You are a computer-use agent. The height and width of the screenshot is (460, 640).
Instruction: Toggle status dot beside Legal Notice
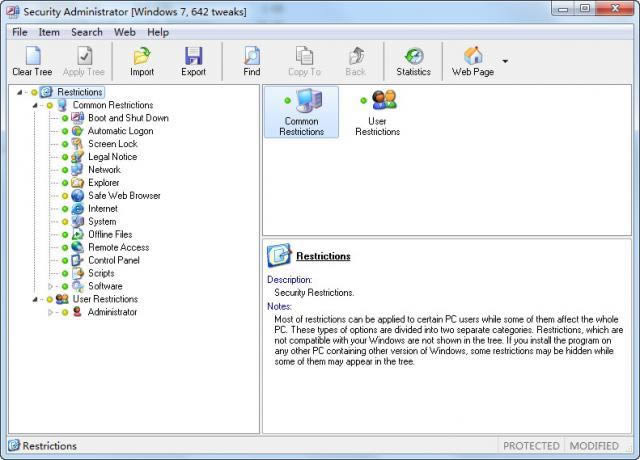65,157
